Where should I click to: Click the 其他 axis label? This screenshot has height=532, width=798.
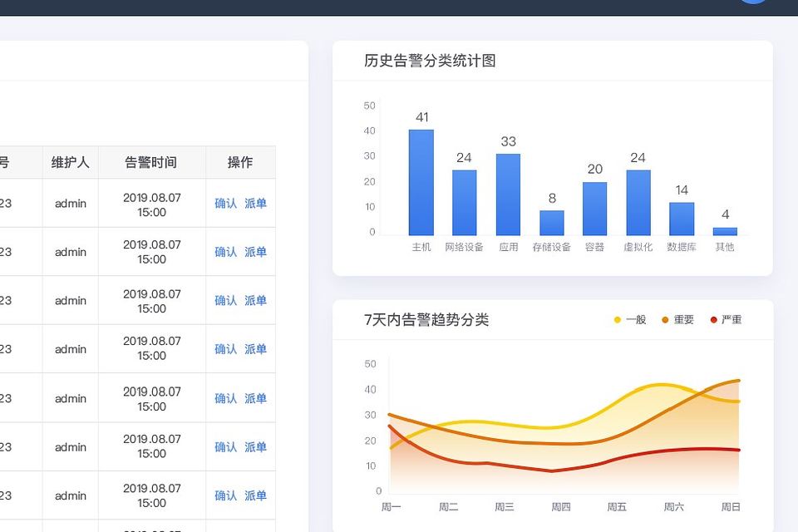(x=725, y=247)
